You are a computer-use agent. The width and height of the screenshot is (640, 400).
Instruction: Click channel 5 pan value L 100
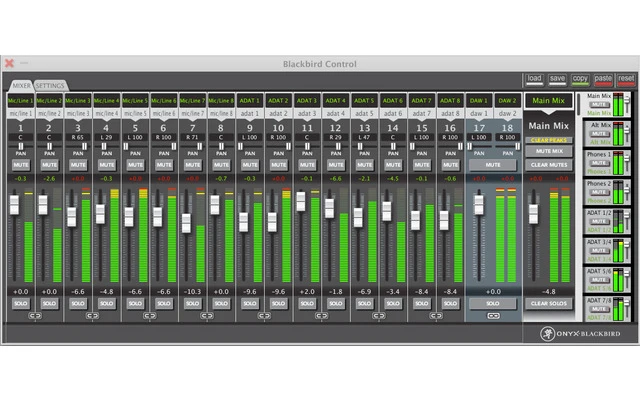pyautogui.click(x=135, y=138)
